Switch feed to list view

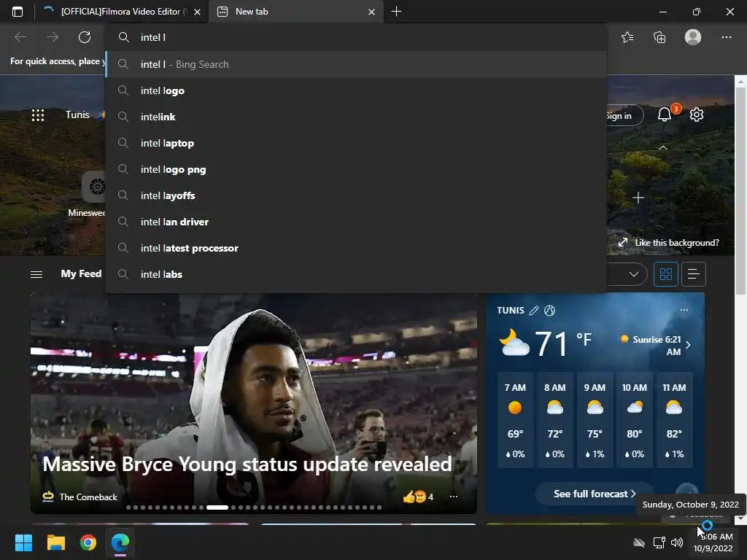(x=694, y=274)
